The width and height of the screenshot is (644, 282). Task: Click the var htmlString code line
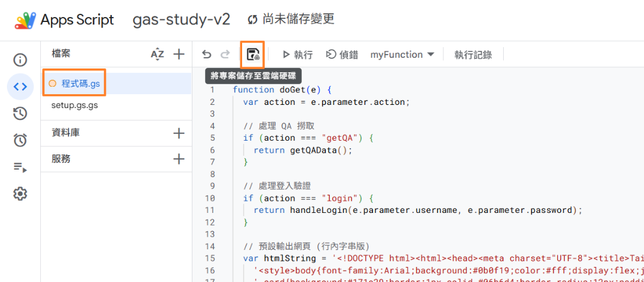tap(443, 259)
